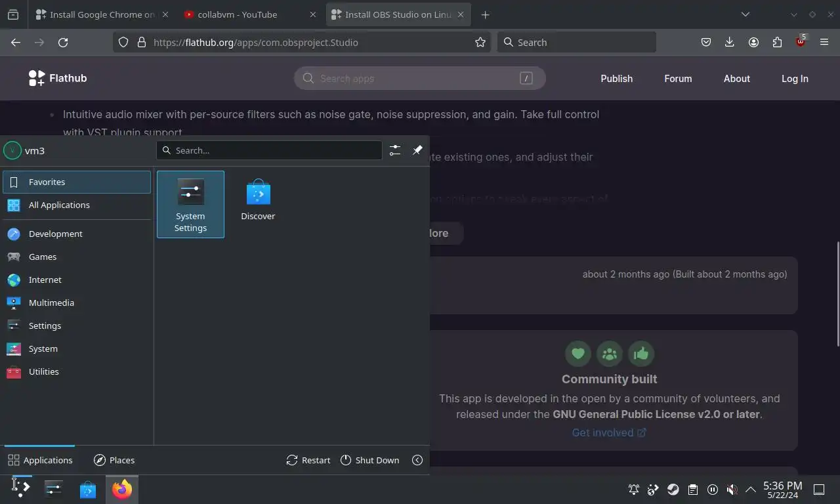Open the Games category
Image resolution: width=840 pixels, height=504 pixels.
coord(77,257)
